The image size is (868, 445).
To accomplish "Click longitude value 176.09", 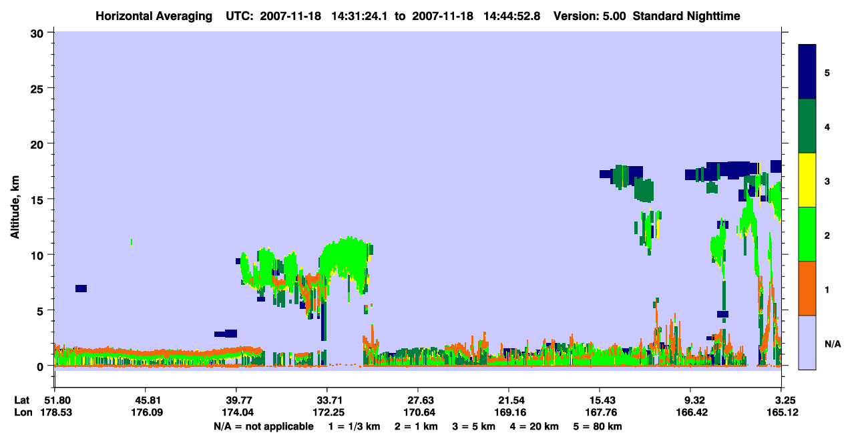I will (x=145, y=412).
